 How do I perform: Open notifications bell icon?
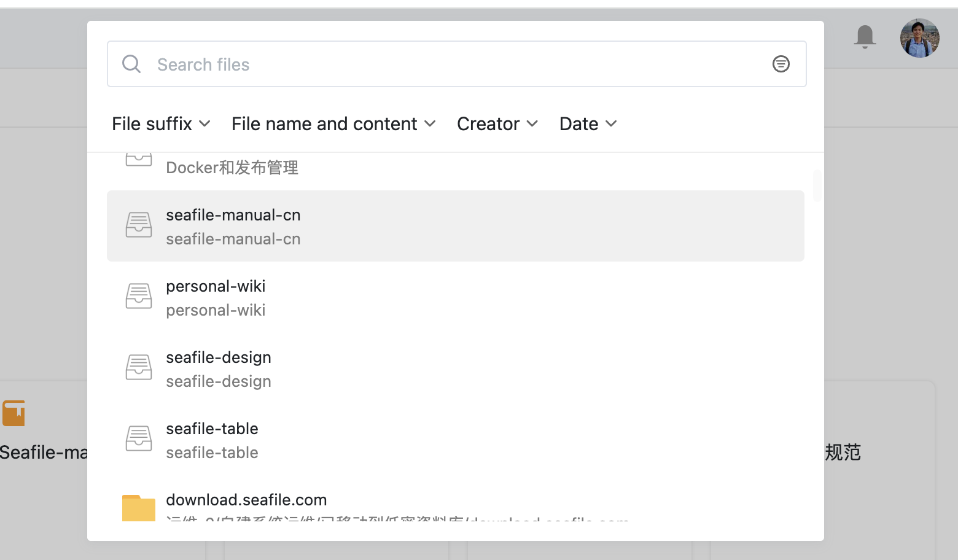click(x=865, y=37)
